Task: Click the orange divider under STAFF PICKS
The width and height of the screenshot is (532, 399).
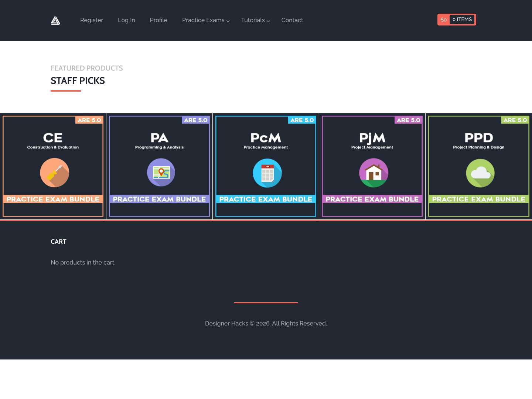Action: pyautogui.click(x=65, y=90)
